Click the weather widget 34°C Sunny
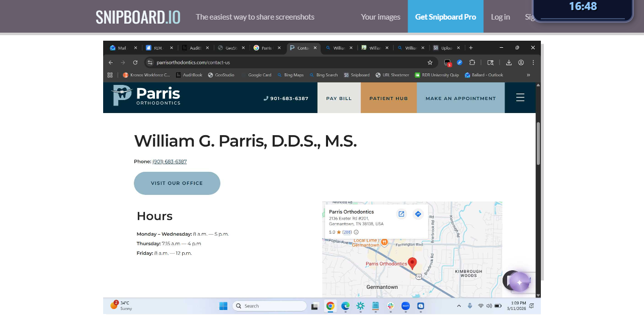The image size is (644, 317). pyautogui.click(x=121, y=305)
